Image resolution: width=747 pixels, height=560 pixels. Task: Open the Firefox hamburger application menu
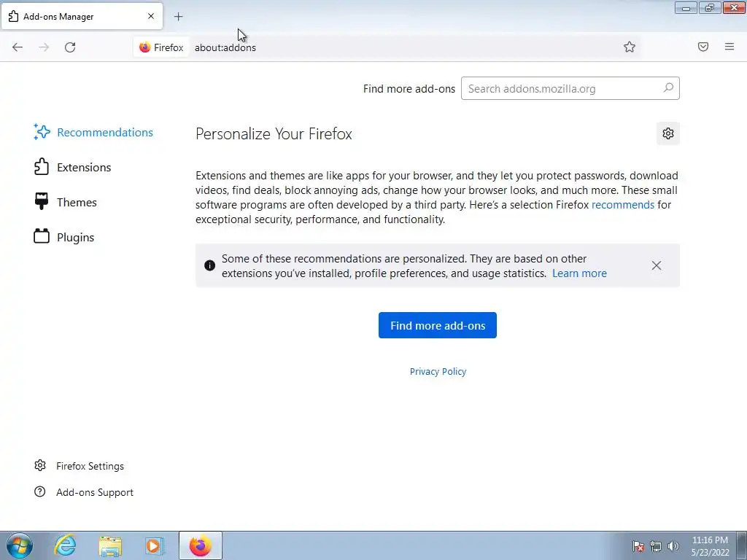pos(729,47)
